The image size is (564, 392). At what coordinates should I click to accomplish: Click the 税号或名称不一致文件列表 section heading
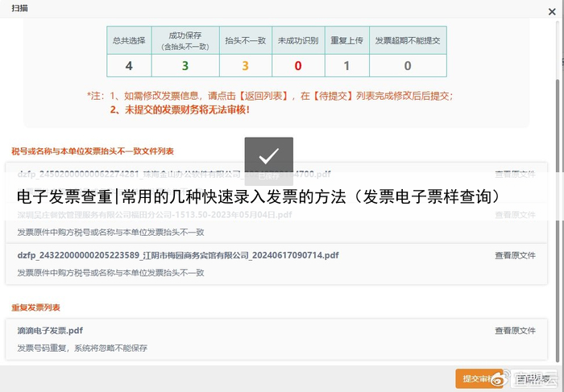(x=93, y=151)
